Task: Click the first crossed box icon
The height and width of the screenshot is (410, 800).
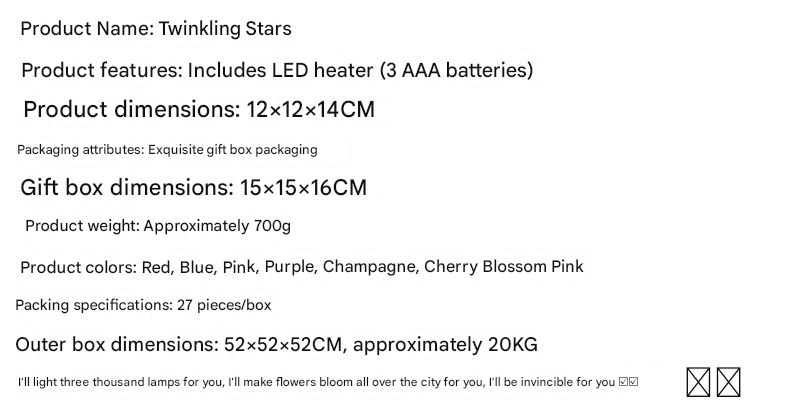Action: coord(698,382)
